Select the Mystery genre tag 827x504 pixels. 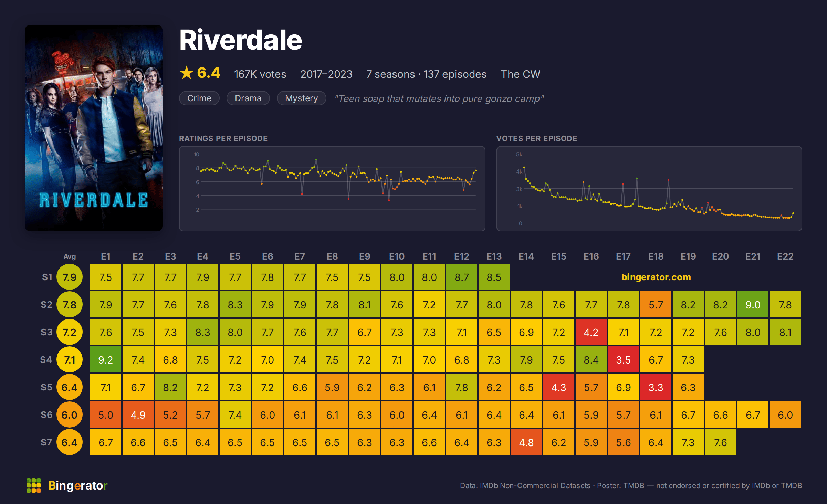[301, 98]
